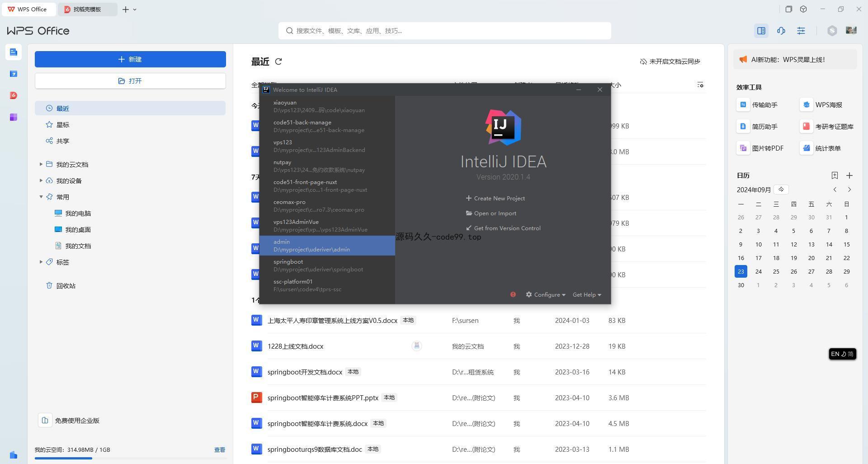868x464 pixels.
Task: Click the blue bottom-left sidebar app icon
Action: tap(13, 455)
